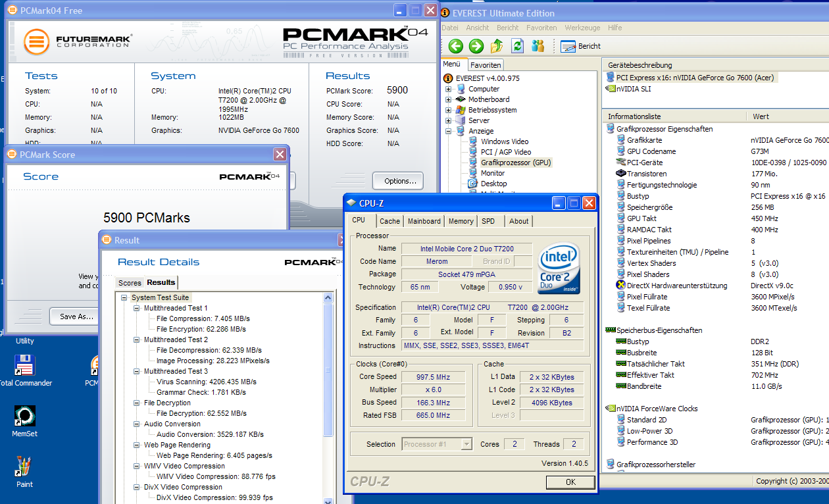Switch to Memory tab in CPU-Z
Viewport: 829px width, 504px height.
coord(461,221)
